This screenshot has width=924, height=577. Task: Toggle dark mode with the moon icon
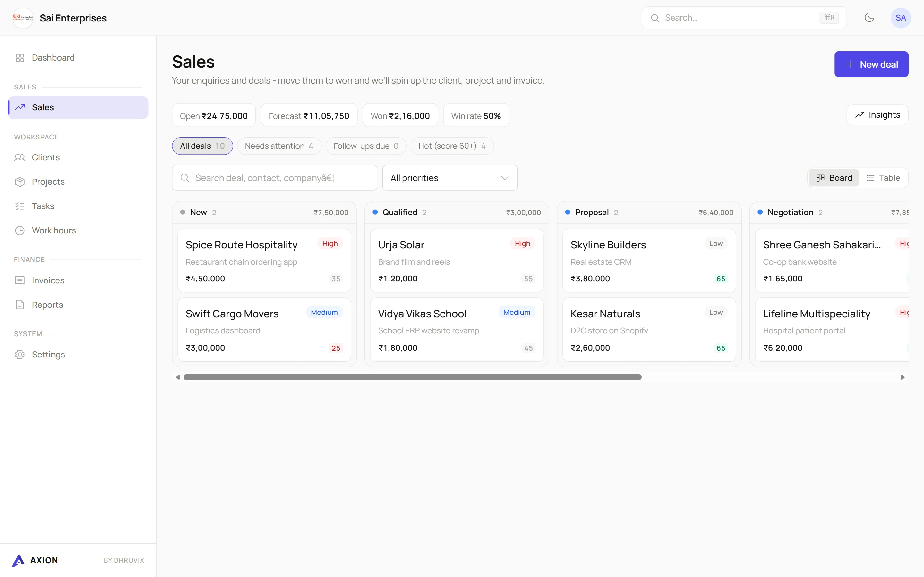[x=869, y=18]
